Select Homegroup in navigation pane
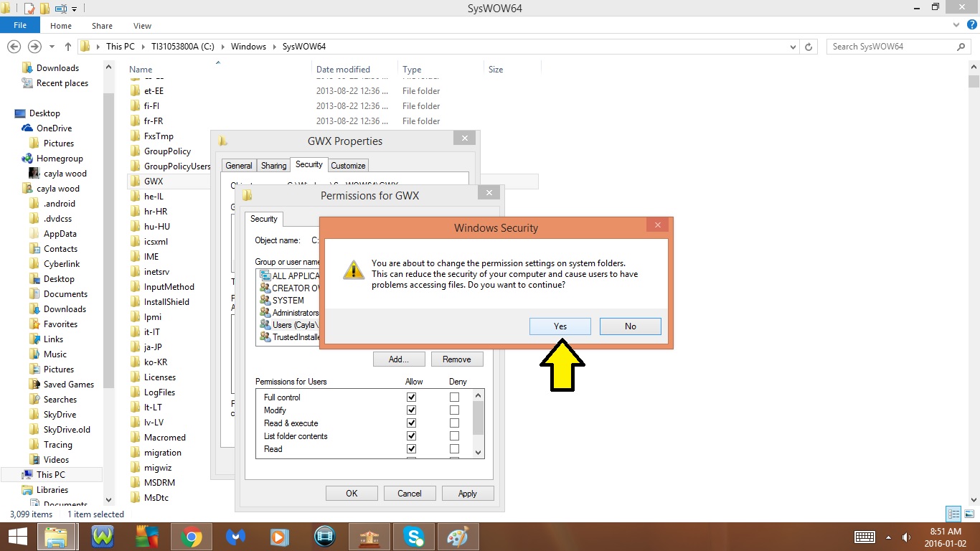Viewport: 980px width, 551px height. point(60,159)
